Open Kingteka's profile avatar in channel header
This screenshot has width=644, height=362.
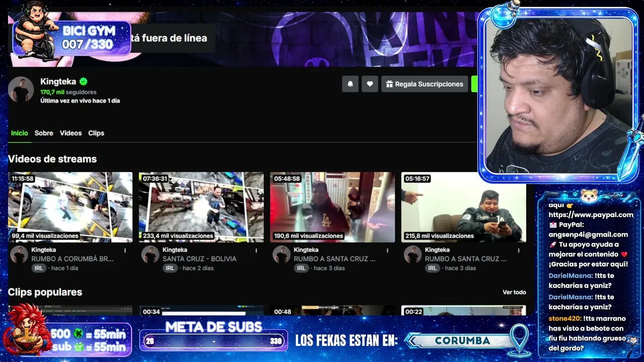21,90
